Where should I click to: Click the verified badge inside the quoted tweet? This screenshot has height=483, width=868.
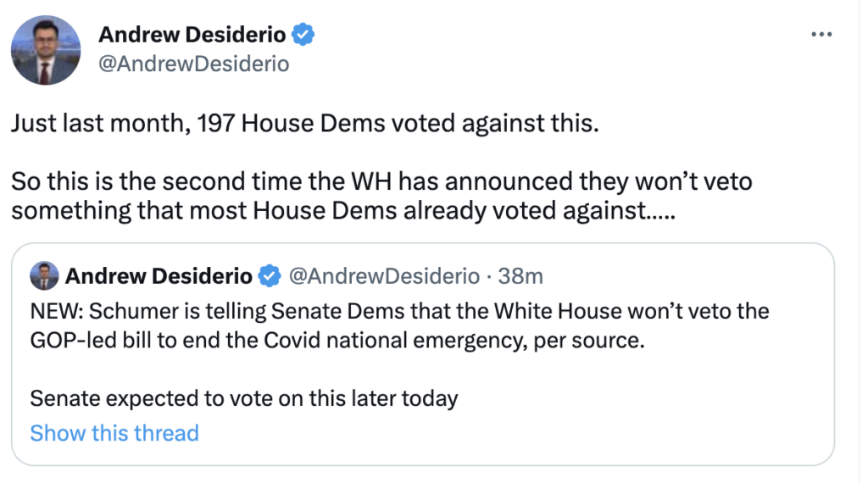[270, 276]
